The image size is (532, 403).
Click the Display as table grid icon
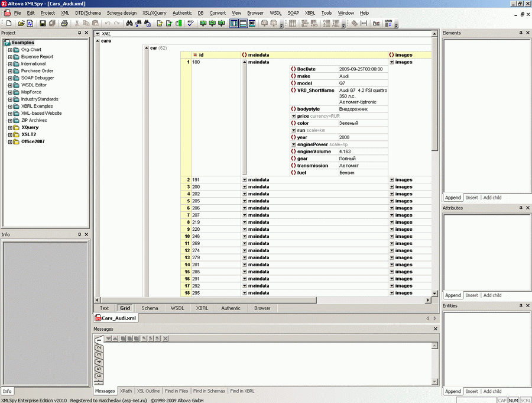pyautogui.click(x=293, y=23)
